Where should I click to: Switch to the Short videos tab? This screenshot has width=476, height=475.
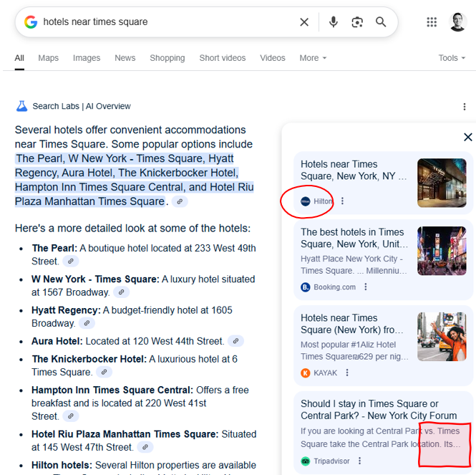point(223,58)
